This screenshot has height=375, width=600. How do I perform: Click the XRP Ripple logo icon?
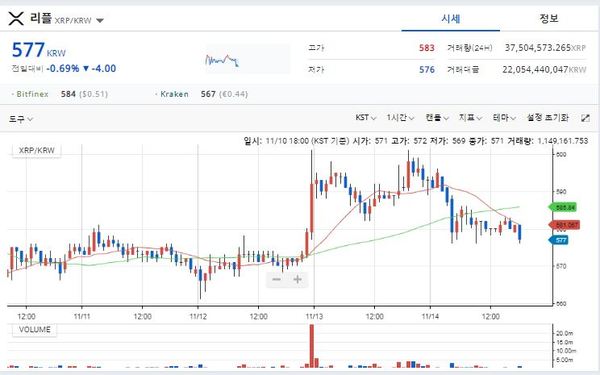point(16,18)
